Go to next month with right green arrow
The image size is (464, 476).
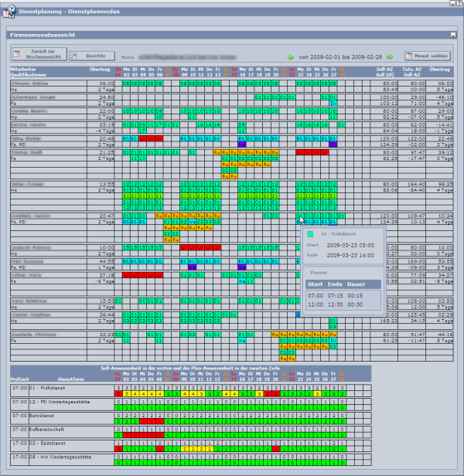pyautogui.click(x=390, y=57)
